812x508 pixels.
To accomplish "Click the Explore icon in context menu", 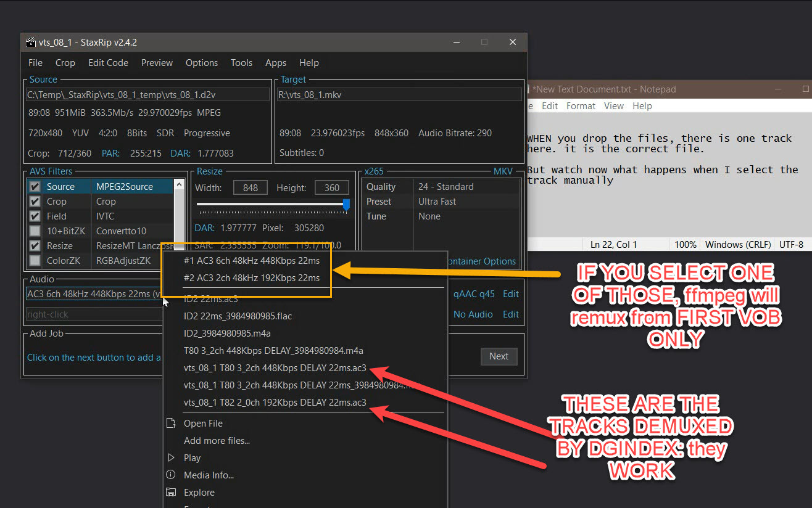I will [172, 493].
